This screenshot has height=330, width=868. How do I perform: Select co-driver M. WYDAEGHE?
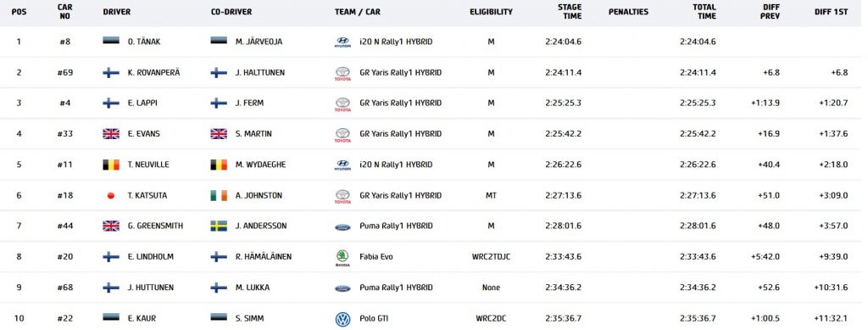point(260,165)
